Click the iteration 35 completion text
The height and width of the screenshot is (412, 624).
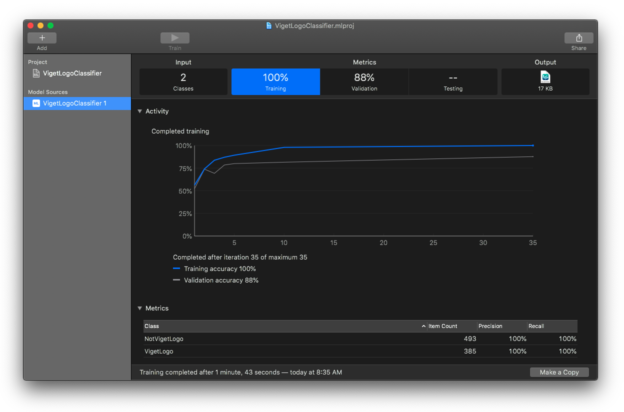[x=240, y=257]
